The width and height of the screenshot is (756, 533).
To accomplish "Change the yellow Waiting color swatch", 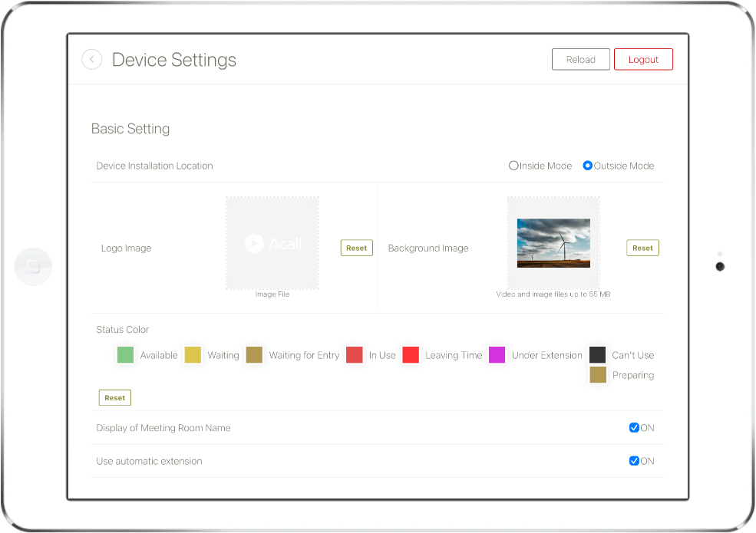I will (x=193, y=354).
